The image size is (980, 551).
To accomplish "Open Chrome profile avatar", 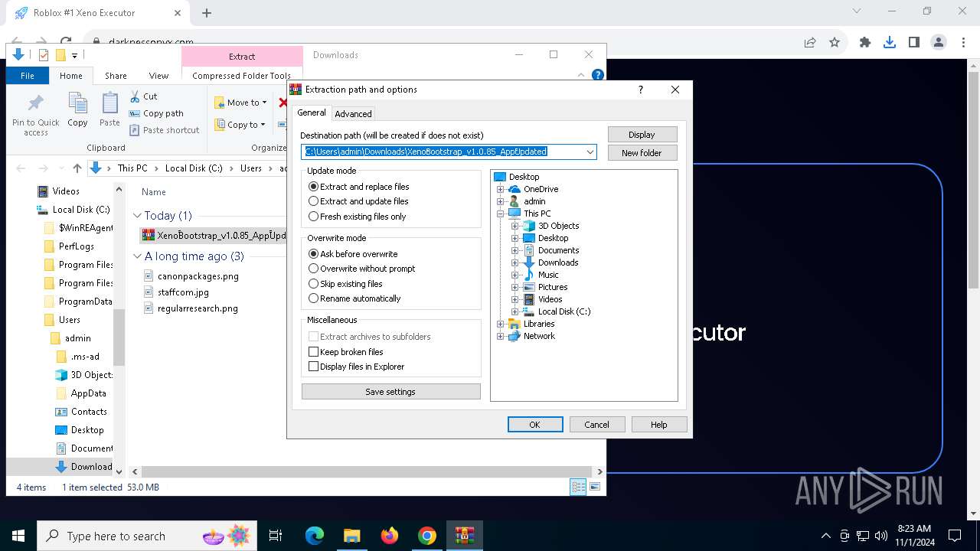I will tap(939, 43).
